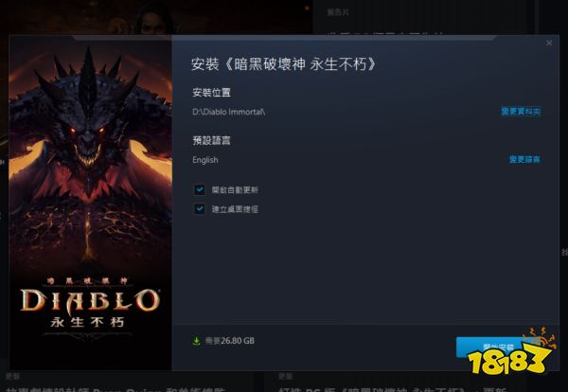568x392 pixels.
Task: Click the 26.80 GB required size text
Action: click(230, 341)
